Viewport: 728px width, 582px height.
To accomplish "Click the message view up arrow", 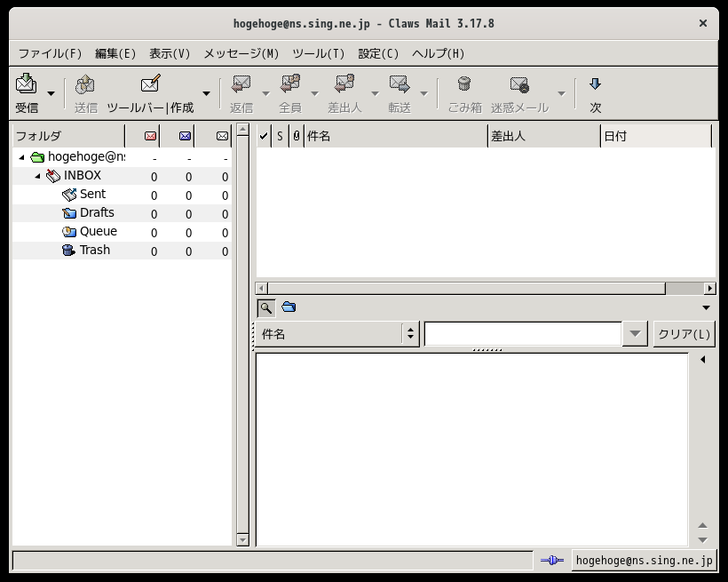I will tap(702, 525).
